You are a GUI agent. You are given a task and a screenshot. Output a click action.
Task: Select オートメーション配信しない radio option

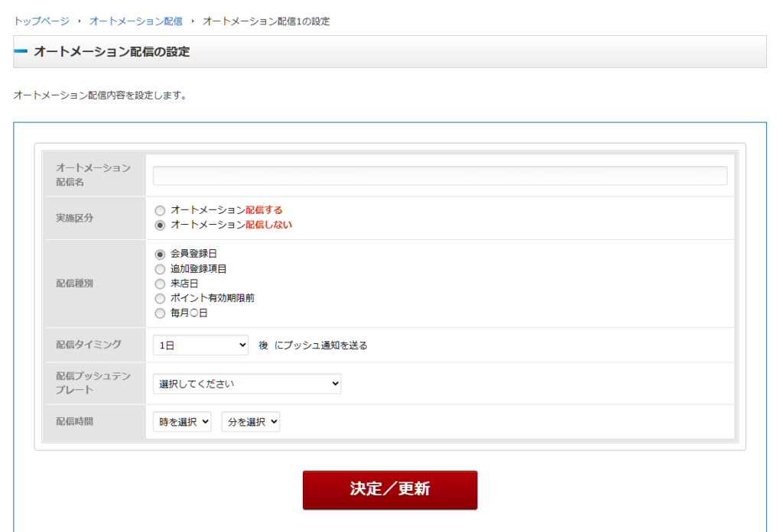[x=160, y=225]
